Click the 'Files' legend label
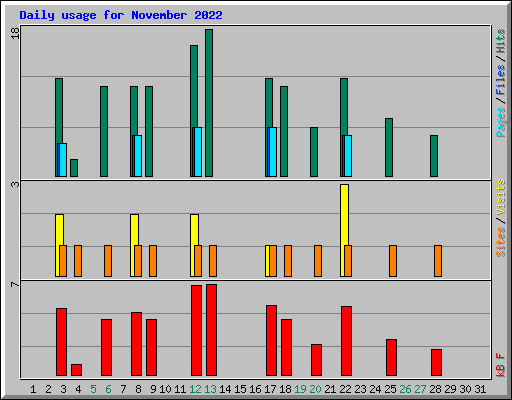 pos(501,80)
